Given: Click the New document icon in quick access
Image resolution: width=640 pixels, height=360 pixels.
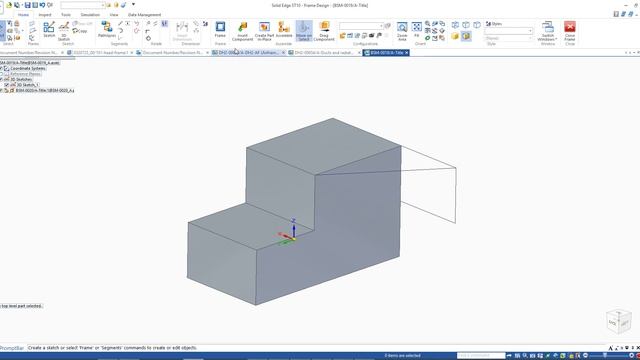Looking at the screenshot, I should point(9,5).
